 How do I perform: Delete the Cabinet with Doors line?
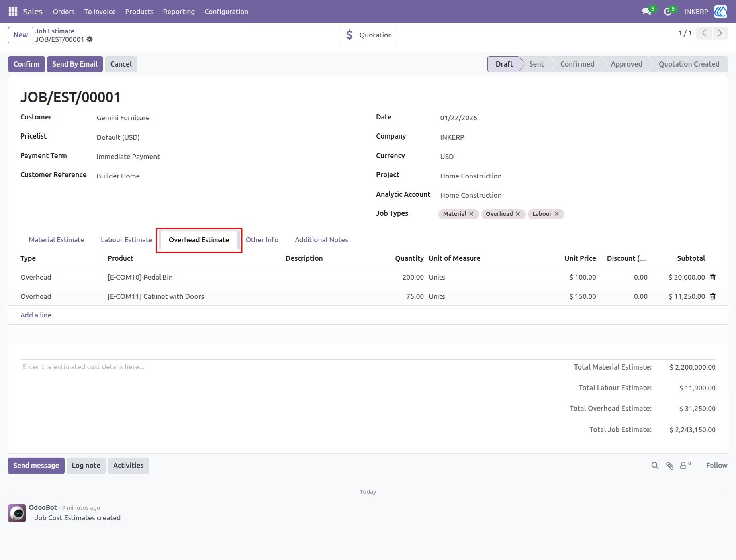click(x=713, y=296)
